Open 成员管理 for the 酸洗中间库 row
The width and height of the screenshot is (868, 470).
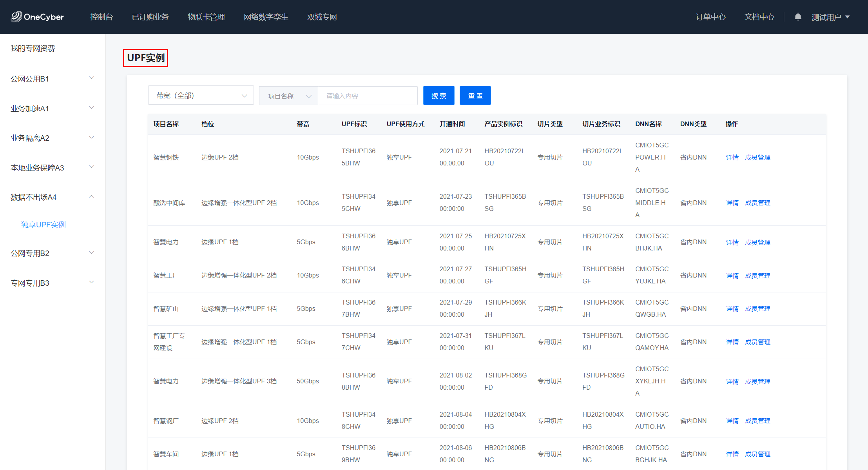[x=757, y=203]
